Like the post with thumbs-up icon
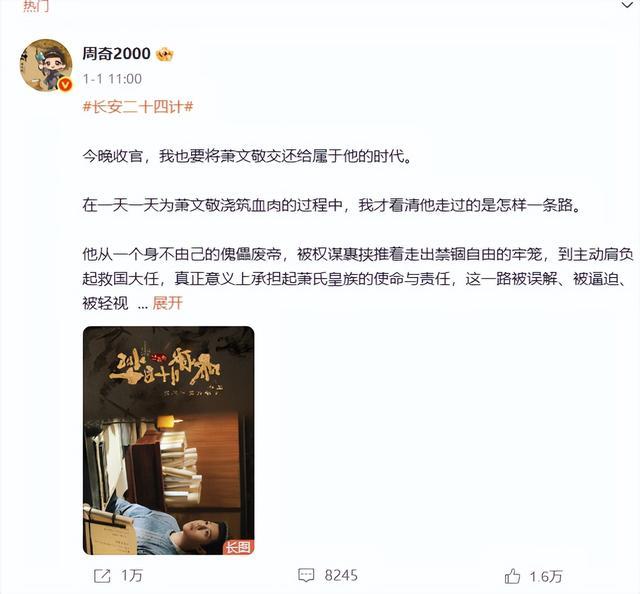The height and width of the screenshot is (594, 640). pos(512,576)
